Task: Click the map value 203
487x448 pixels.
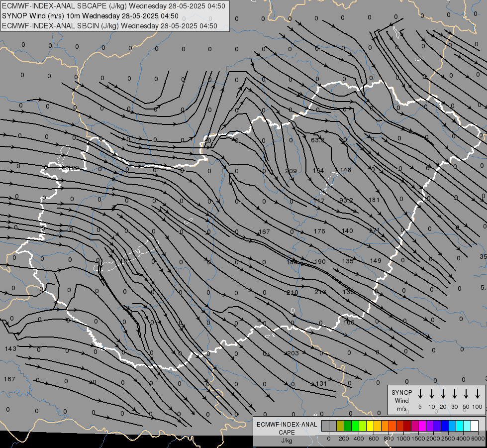Action: click(293, 353)
